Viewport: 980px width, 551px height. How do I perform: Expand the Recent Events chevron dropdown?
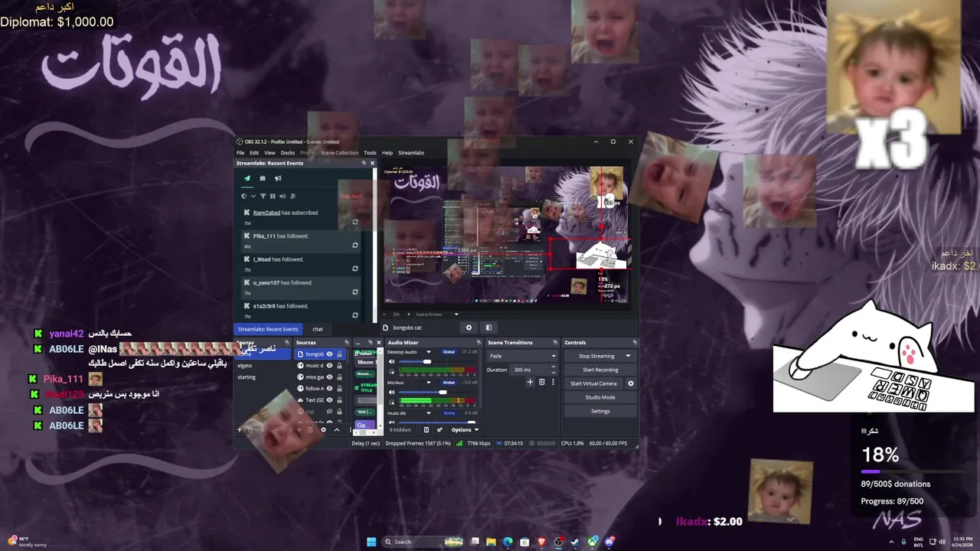coord(253,196)
